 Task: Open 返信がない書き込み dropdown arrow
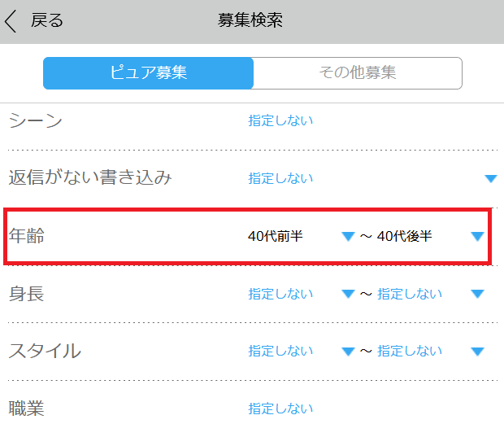point(490,178)
